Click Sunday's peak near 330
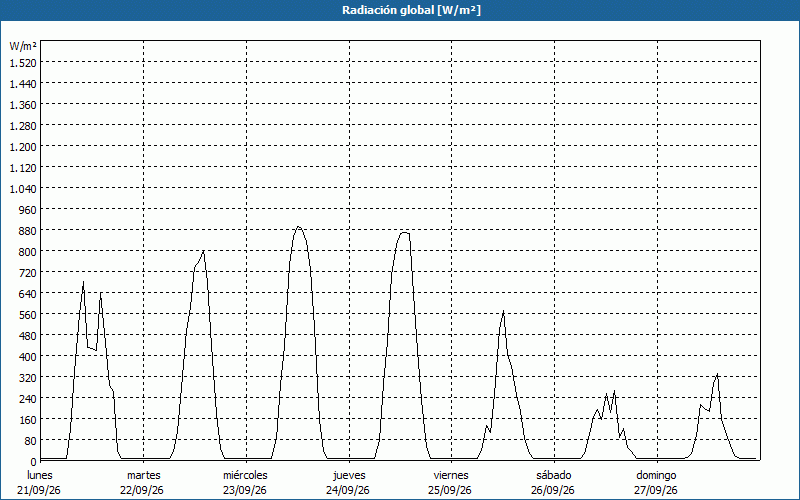Viewport: 800px width, 500px height. coord(717,374)
